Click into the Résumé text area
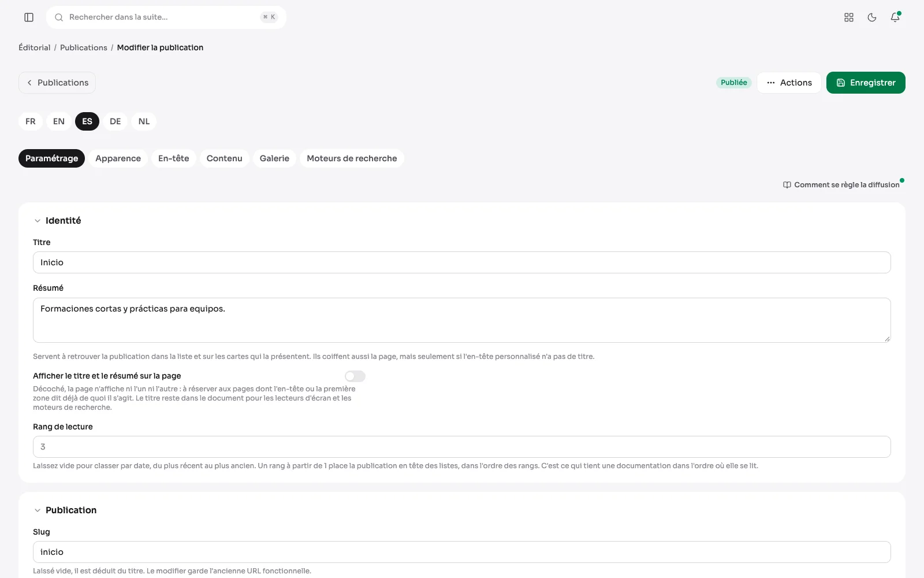This screenshot has width=924, height=578. (462, 320)
